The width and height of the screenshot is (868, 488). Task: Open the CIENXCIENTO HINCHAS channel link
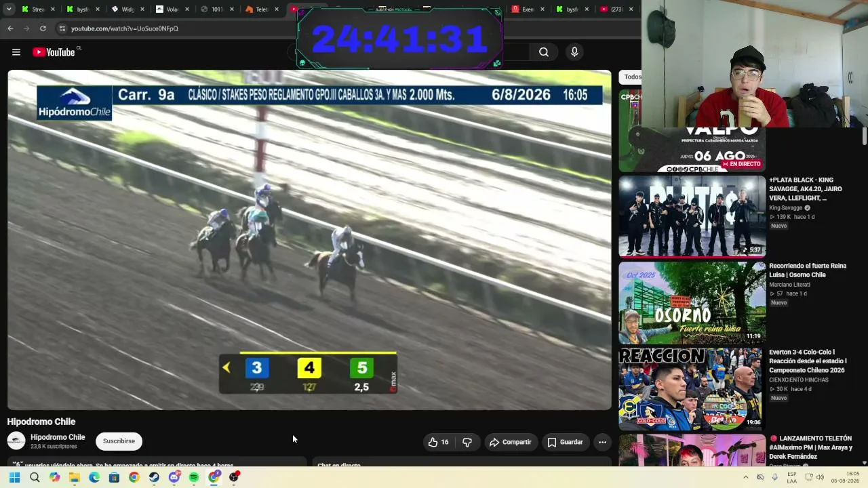click(x=799, y=380)
